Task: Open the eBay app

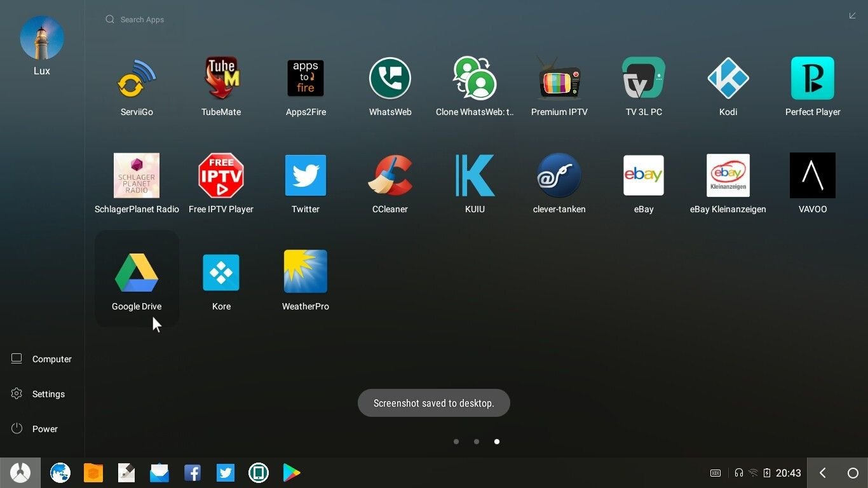Action: 644,175
